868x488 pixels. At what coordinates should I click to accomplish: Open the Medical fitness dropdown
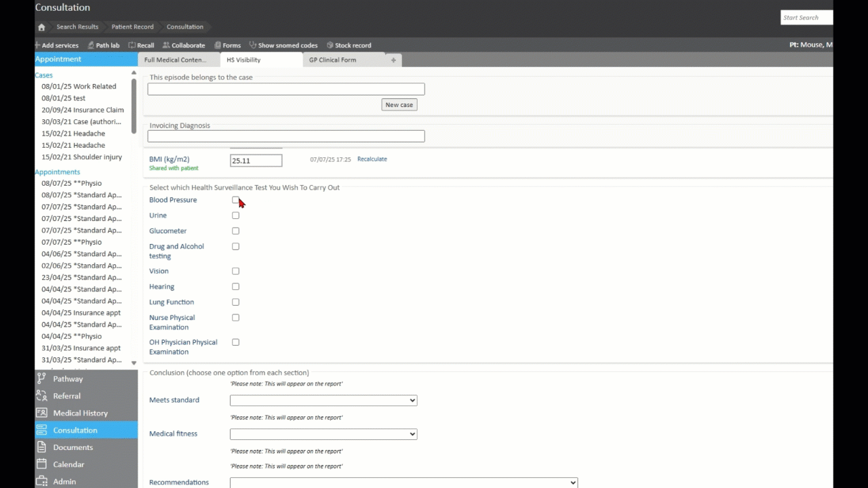coord(323,434)
